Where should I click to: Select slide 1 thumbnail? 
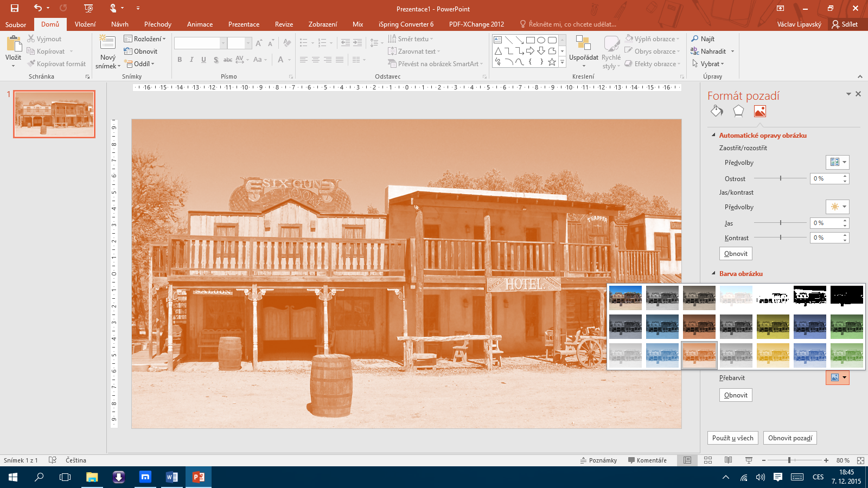(x=54, y=114)
